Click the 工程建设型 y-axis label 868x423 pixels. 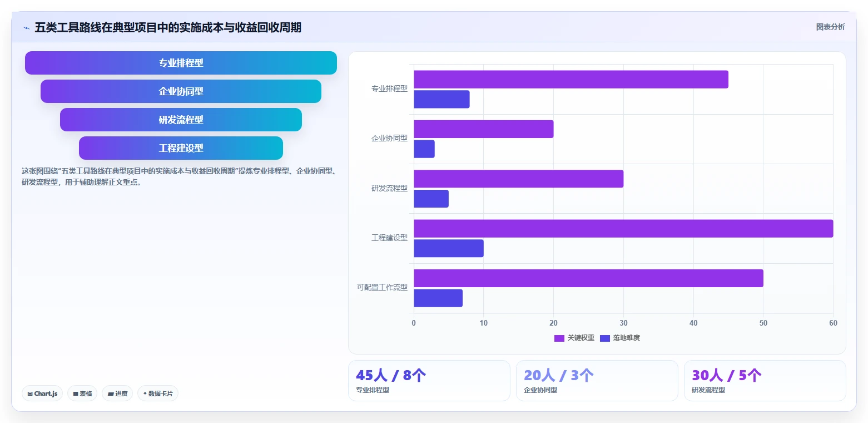click(389, 238)
